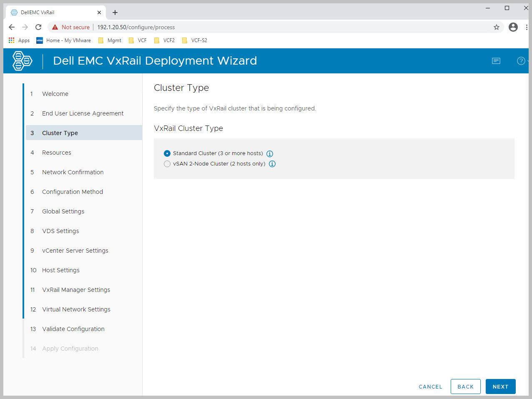
Task: Open the help question mark menu
Action: pos(521,61)
